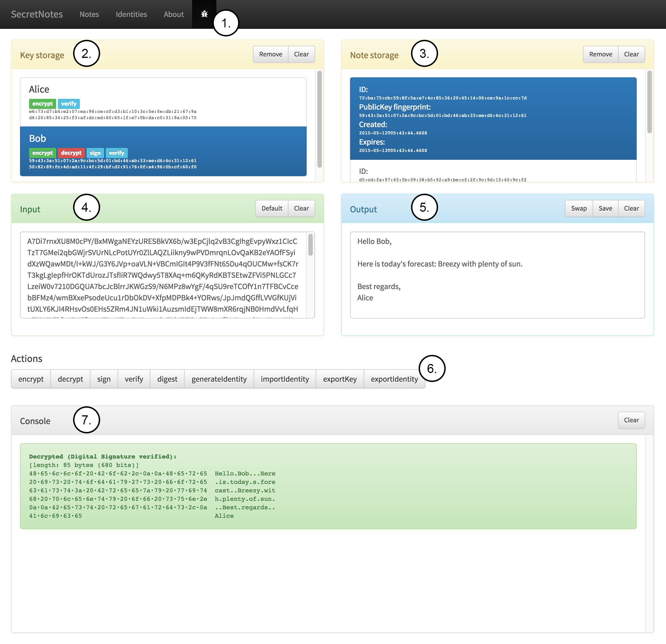
Task: Select Alice's key entry
Action: pyautogui.click(x=163, y=102)
